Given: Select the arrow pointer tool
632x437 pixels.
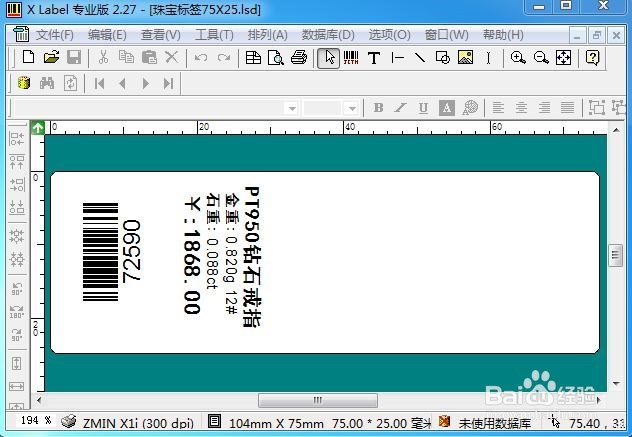Looking at the screenshot, I should (x=328, y=58).
